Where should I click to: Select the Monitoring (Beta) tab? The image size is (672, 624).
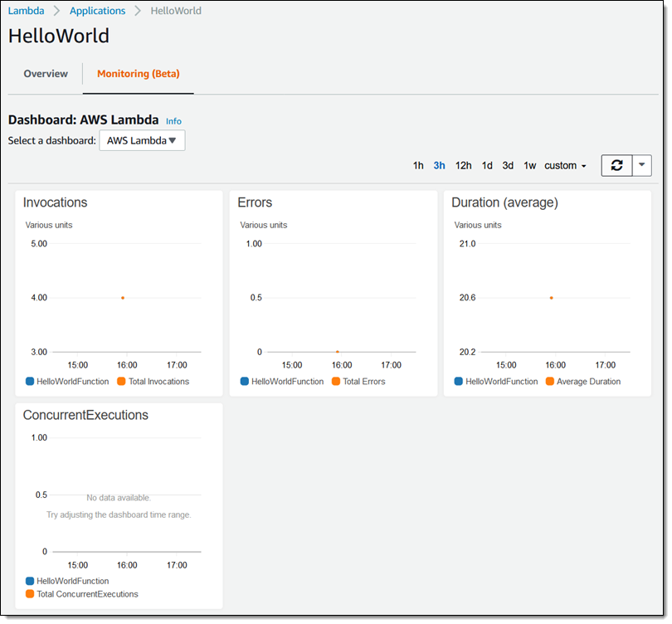(x=138, y=74)
